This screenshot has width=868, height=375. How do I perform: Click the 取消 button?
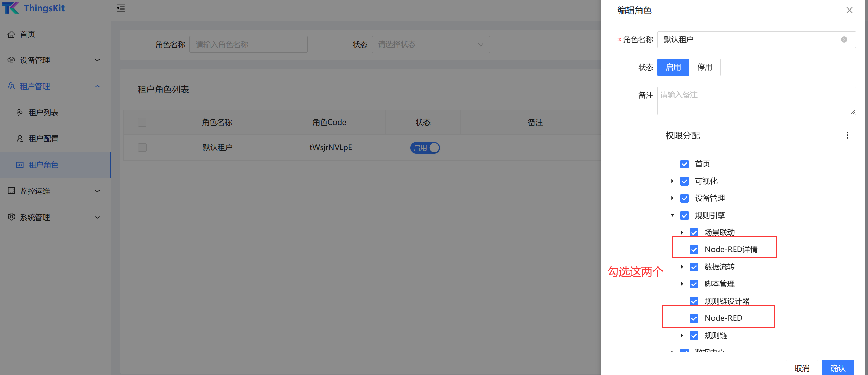(x=802, y=368)
